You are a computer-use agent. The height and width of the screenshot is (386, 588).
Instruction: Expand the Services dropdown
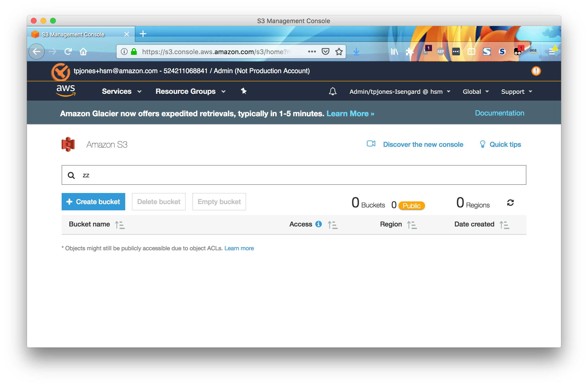[122, 92]
